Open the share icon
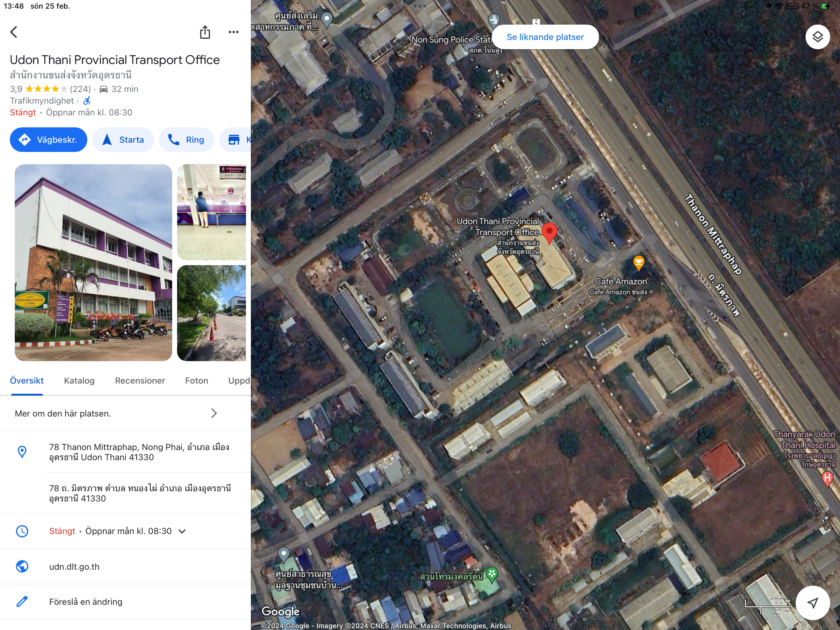 (205, 32)
